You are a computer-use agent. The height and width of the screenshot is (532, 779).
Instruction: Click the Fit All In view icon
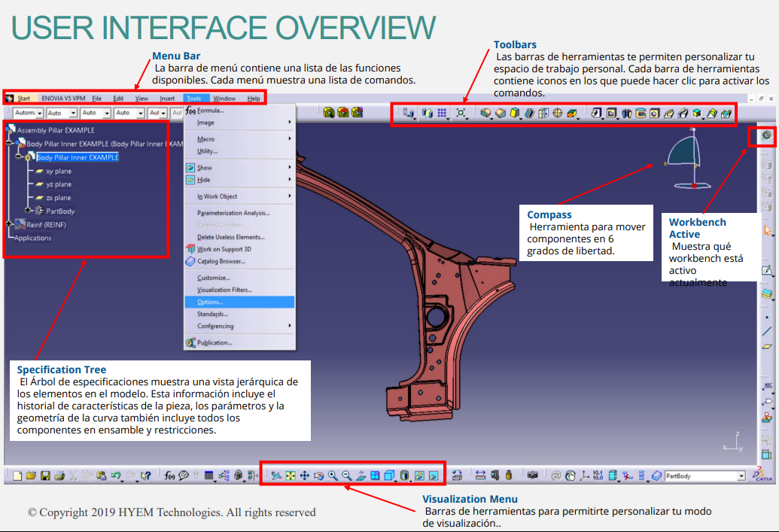[291, 476]
